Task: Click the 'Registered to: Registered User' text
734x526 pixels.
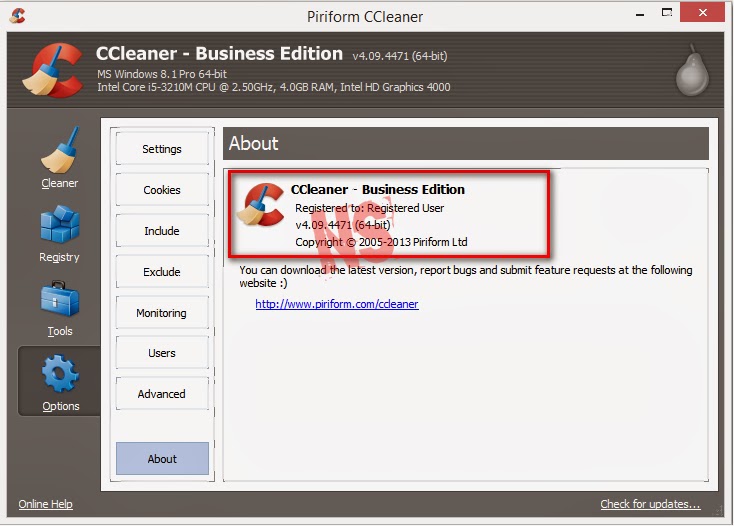Action: tap(369, 208)
